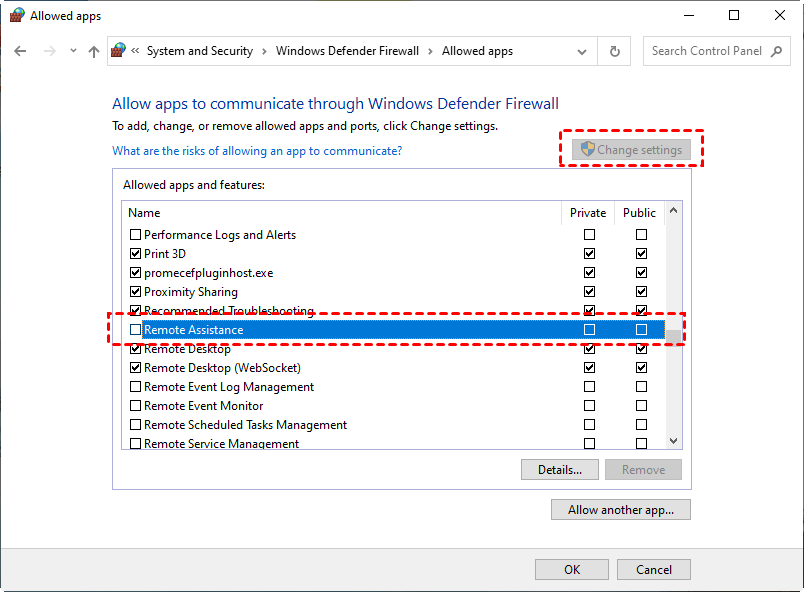Expand the System and Security breadcrumb chevron
The image size is (804, 592).
tap(264, 51)
